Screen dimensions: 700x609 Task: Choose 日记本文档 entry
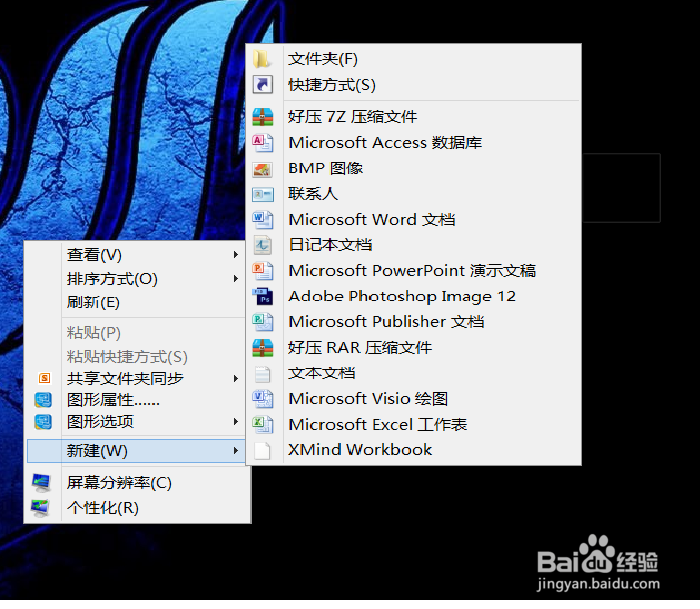[414, 245]
